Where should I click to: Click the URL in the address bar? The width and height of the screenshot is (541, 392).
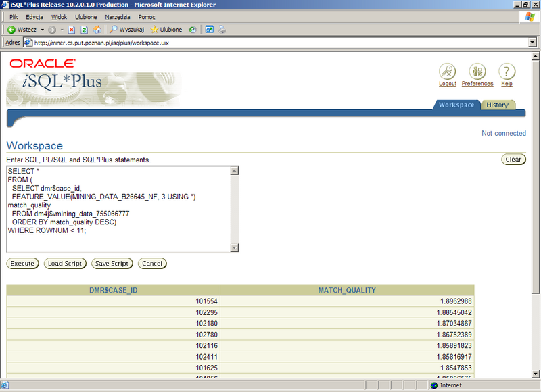101,43
